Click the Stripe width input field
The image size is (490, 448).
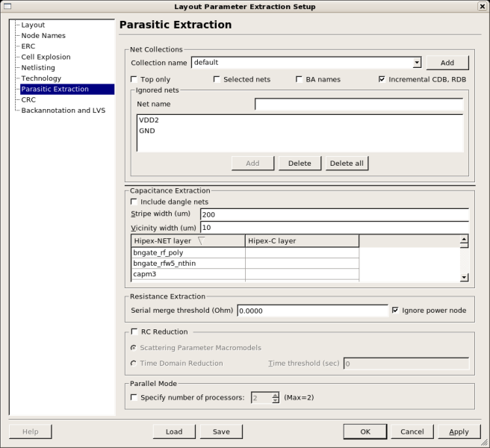pyautogui.click(x=334, y=215)
